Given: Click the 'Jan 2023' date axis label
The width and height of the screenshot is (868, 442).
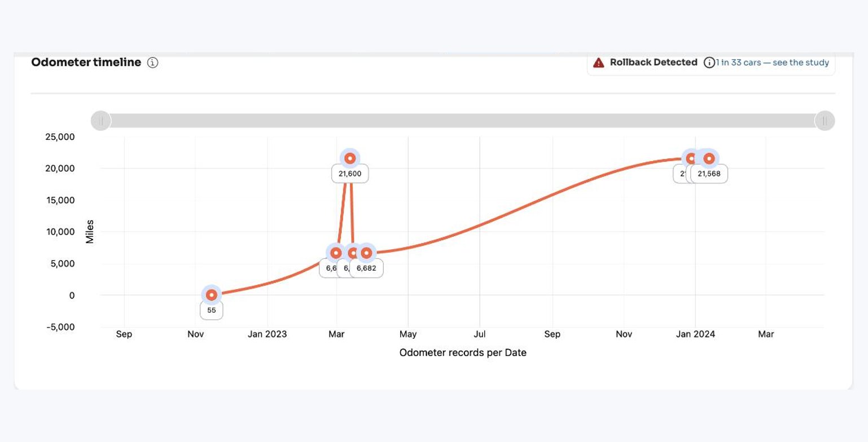Looking at the screenshot, I should [x=268, y=334].
